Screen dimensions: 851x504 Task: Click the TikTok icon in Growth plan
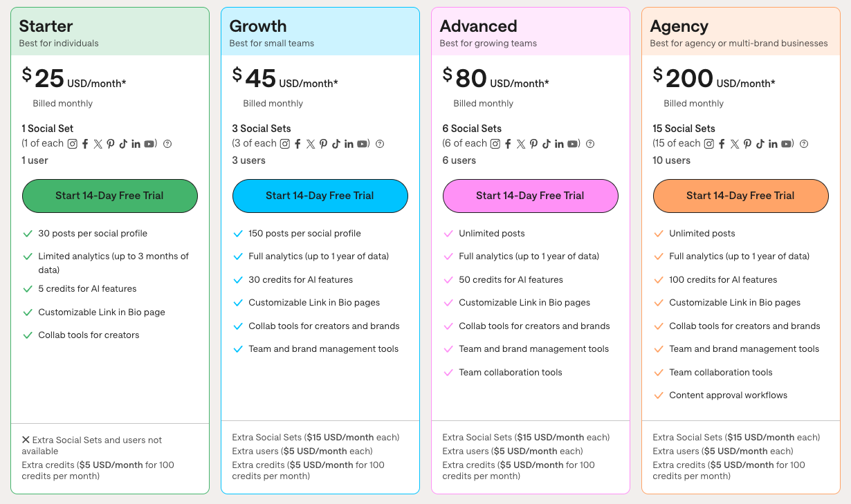pos(336,144)
